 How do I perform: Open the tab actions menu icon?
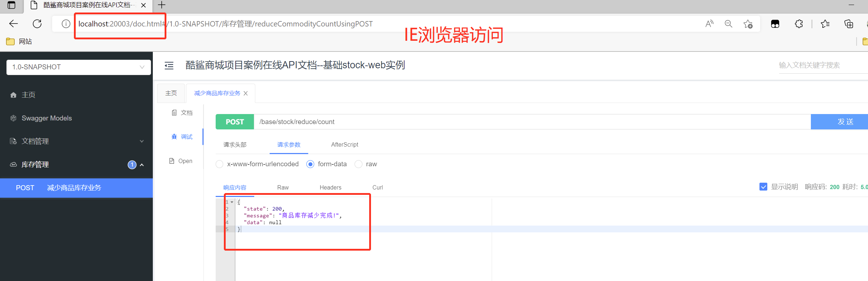[11, 5]
